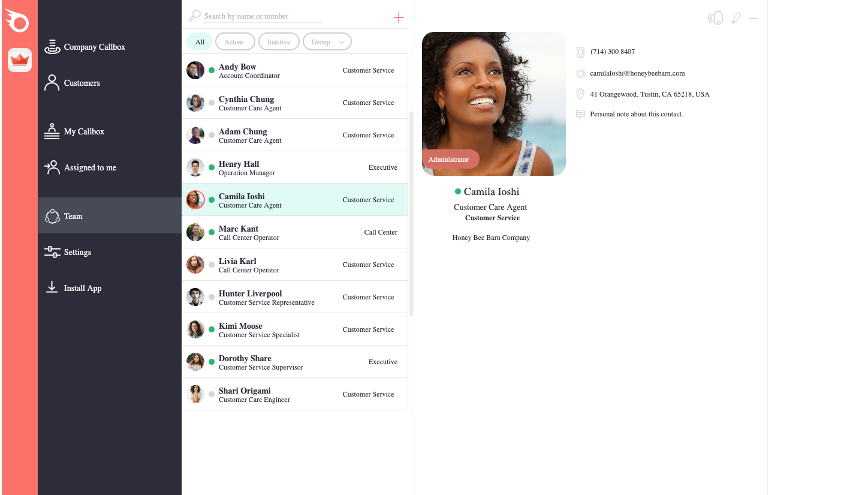Click Andy Bow's avatar
Viewport: 868px width, 495px height.
[195, 70]
